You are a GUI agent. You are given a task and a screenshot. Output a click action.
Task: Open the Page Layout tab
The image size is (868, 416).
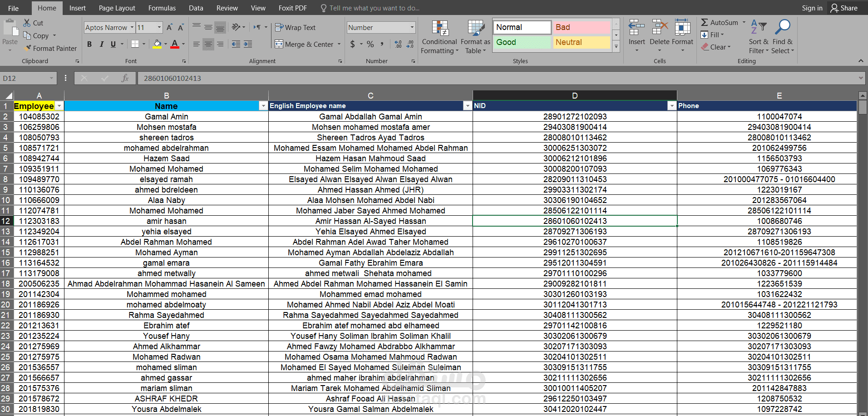pos(117,8)
